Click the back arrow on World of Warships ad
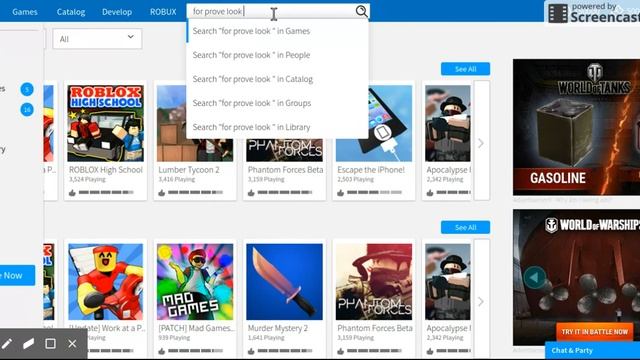640x360 pixels. 535,277
